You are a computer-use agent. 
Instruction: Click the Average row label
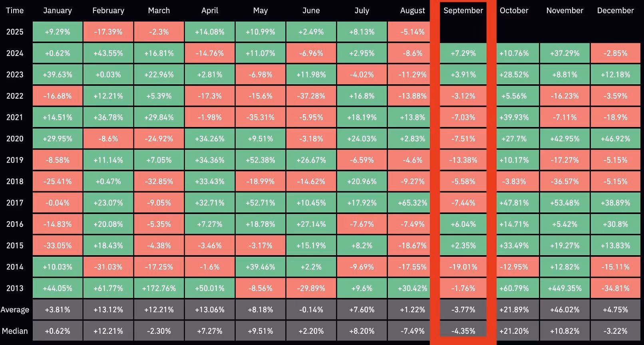tap(15, 310)
